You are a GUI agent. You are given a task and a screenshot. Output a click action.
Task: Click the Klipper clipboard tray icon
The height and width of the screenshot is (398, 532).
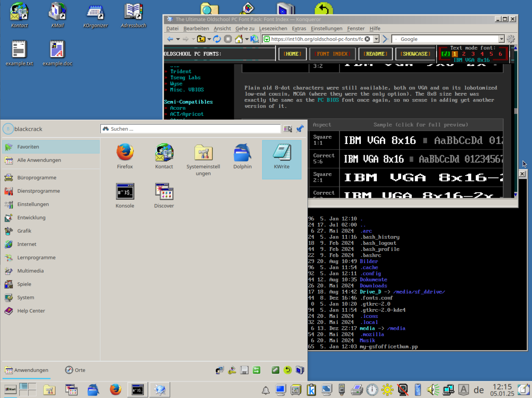[311, 390]
